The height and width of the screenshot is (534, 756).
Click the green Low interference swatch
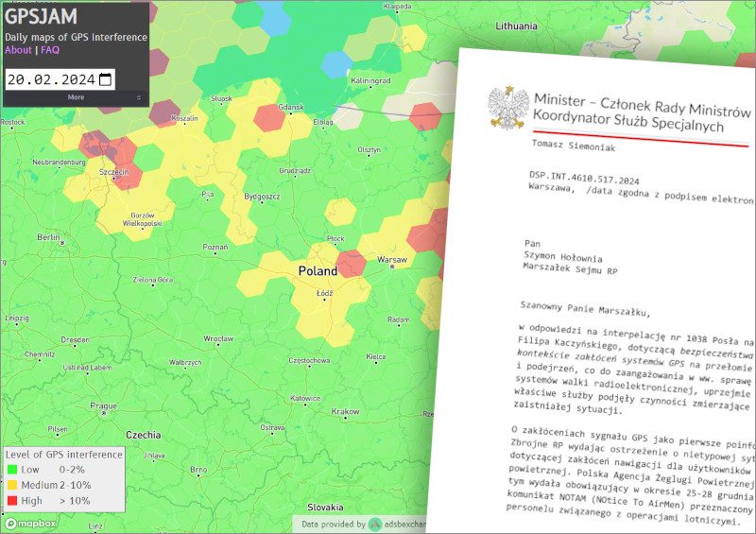(x=12, y=470)
